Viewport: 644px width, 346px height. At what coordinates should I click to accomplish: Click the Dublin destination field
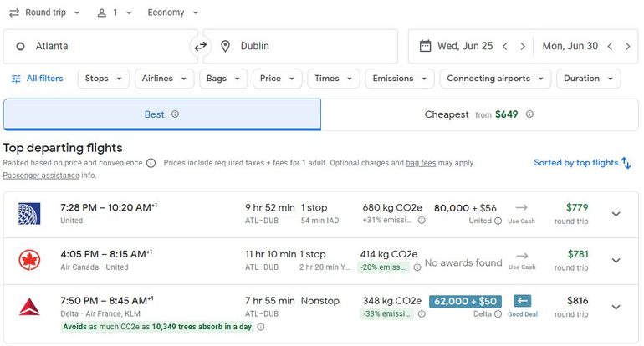(x=301, y=47)
